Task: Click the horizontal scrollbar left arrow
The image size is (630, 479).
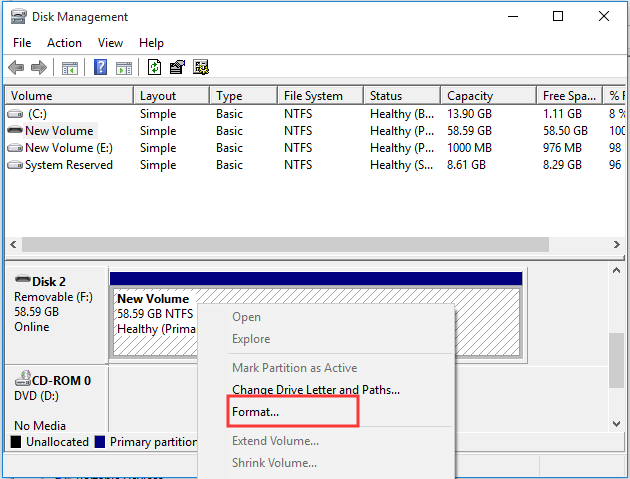Action: click(x=13, y=244)
